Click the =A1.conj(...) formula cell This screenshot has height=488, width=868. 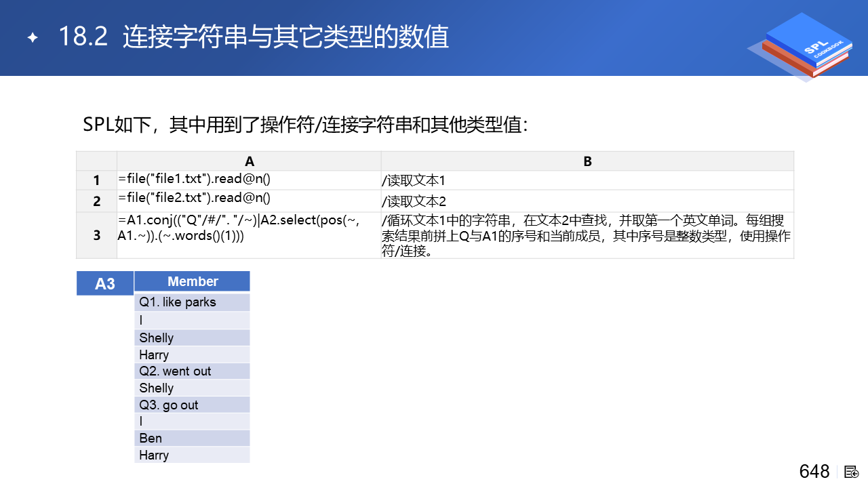tap(249, 235)
